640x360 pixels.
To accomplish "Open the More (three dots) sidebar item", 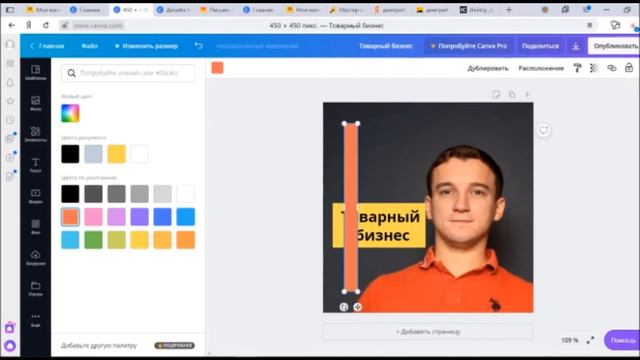I will [36, 320].
